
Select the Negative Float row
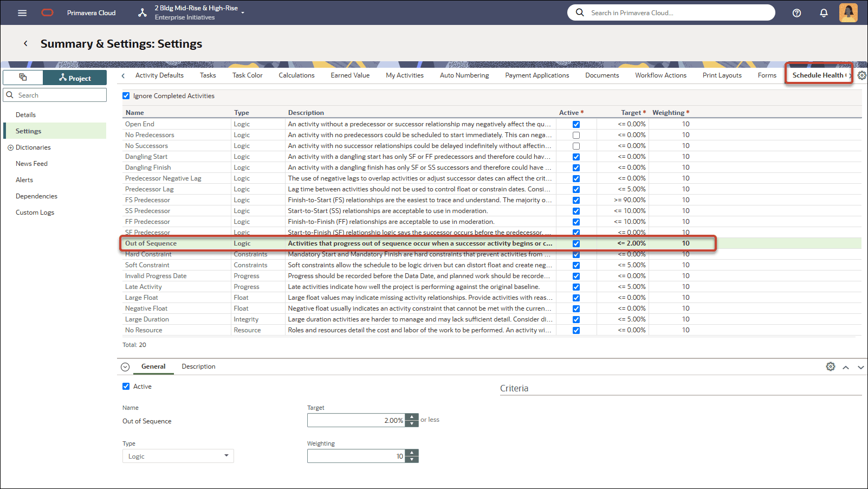click(x=491, y=308)
